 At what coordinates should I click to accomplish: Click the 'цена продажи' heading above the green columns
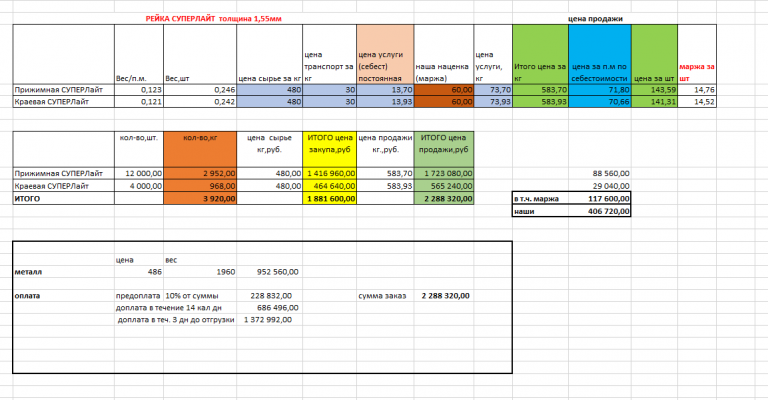[595, 19]
